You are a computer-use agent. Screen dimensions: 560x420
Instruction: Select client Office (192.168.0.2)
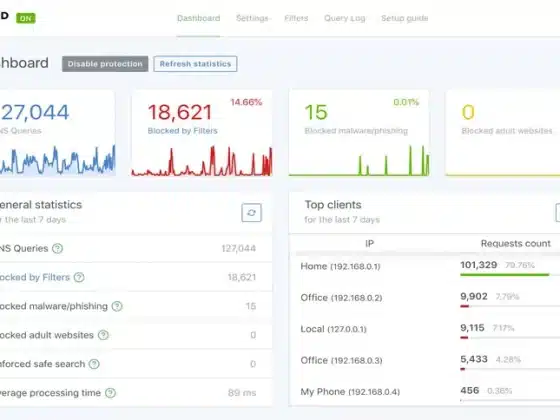click(341, 298)
